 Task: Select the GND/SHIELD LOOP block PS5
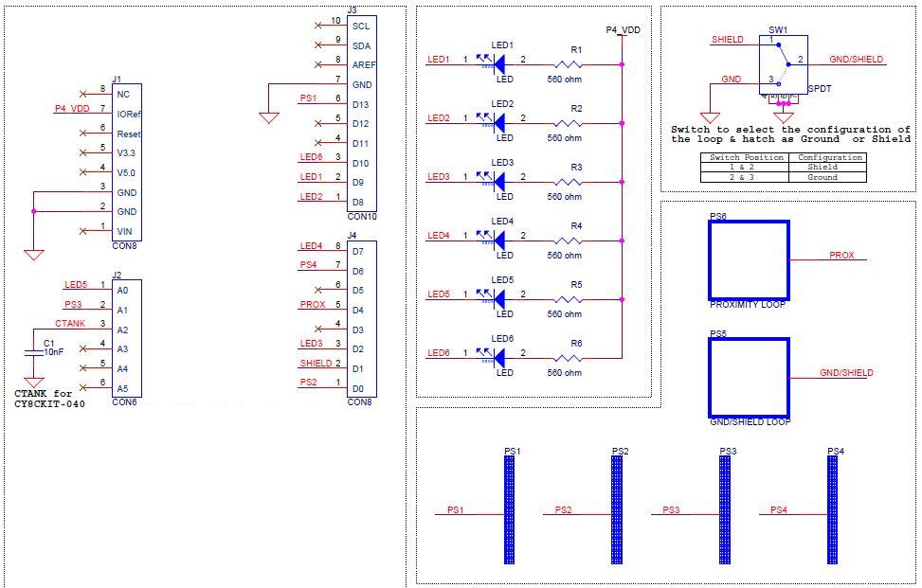point(749,379)
